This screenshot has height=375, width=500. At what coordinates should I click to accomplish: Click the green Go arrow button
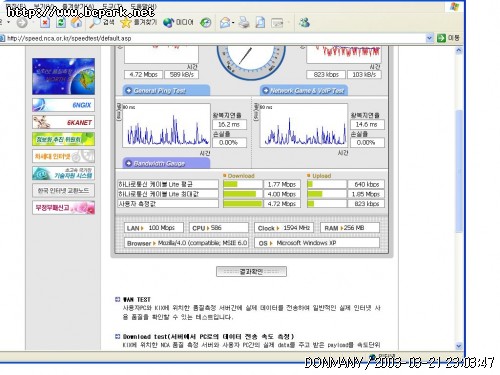tap(448, 38)
